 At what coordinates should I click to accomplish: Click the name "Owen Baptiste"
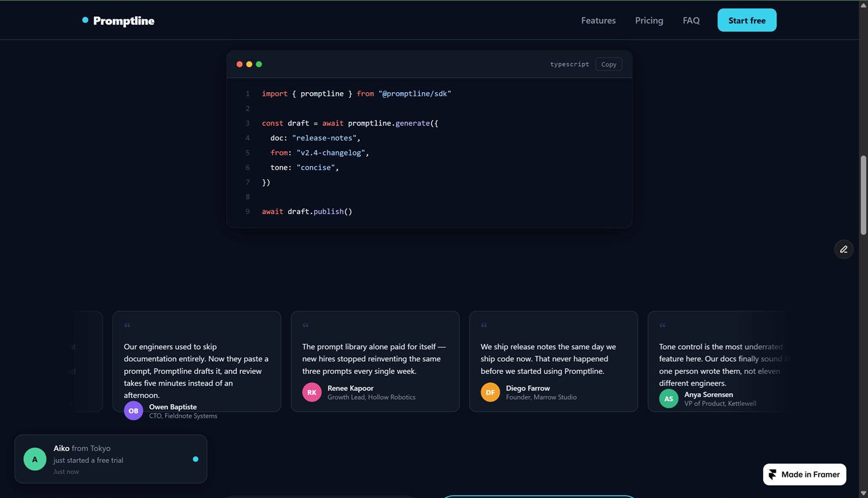click(173, 407)
